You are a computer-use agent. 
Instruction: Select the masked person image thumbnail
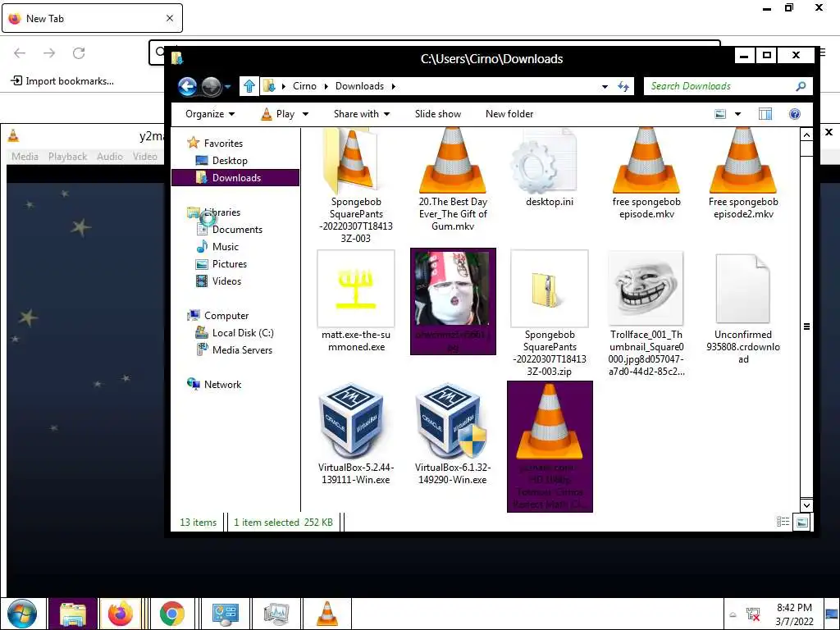coord(453,288)
